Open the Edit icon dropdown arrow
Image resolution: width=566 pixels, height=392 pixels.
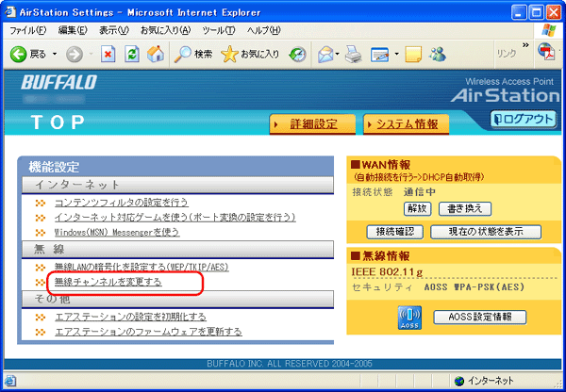pyautogui.click(x=396, y=55)
